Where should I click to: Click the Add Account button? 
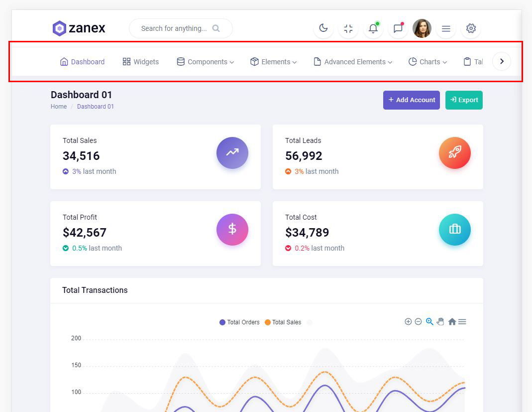411,100
